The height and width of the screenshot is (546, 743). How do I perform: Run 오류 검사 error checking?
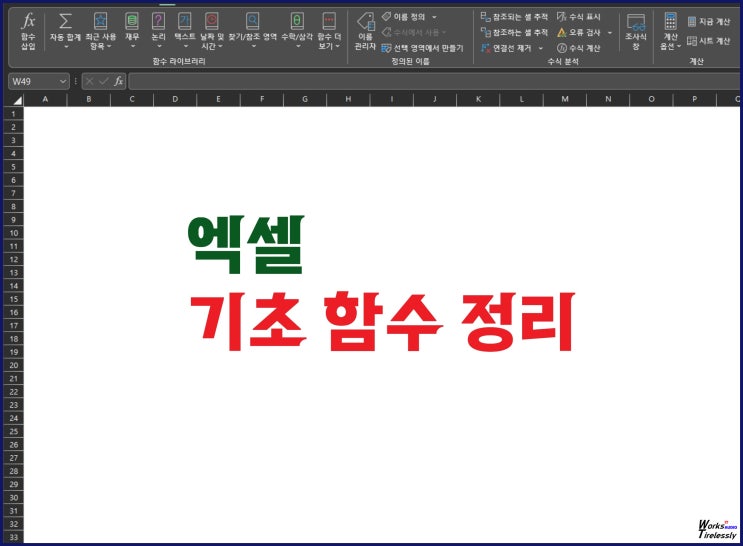[x=579, y=32]
